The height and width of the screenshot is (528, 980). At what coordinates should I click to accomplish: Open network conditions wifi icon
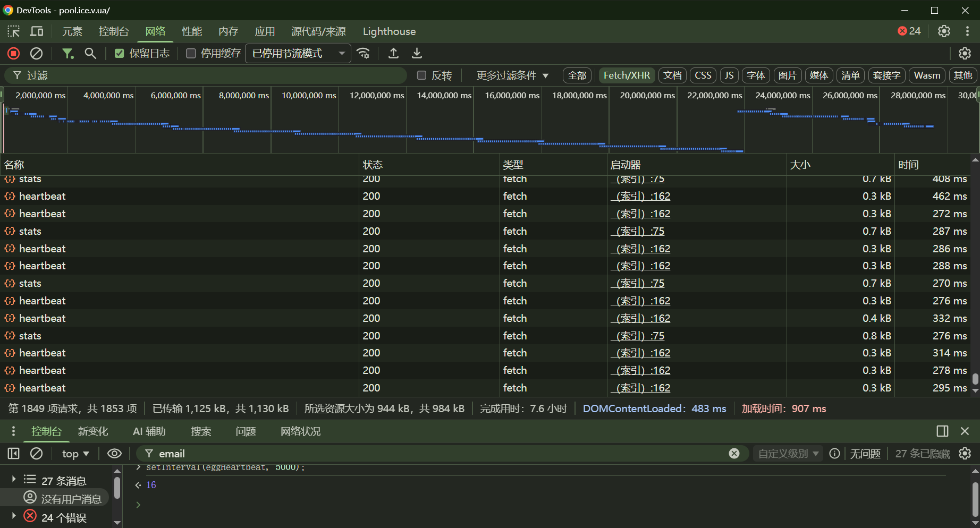point(364,53)
